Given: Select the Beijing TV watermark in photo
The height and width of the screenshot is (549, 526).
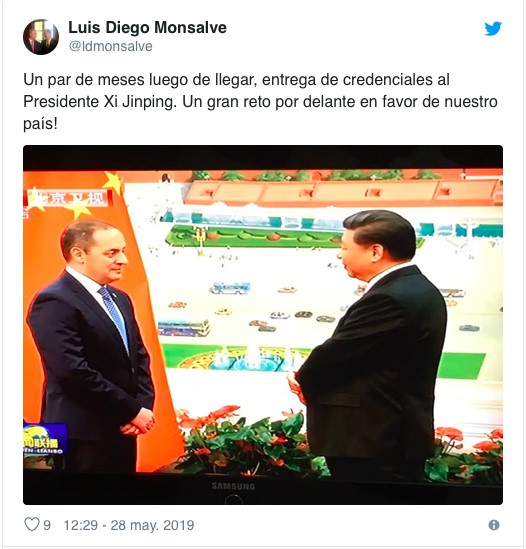Looking at the screenshot, I should [69, 199].
